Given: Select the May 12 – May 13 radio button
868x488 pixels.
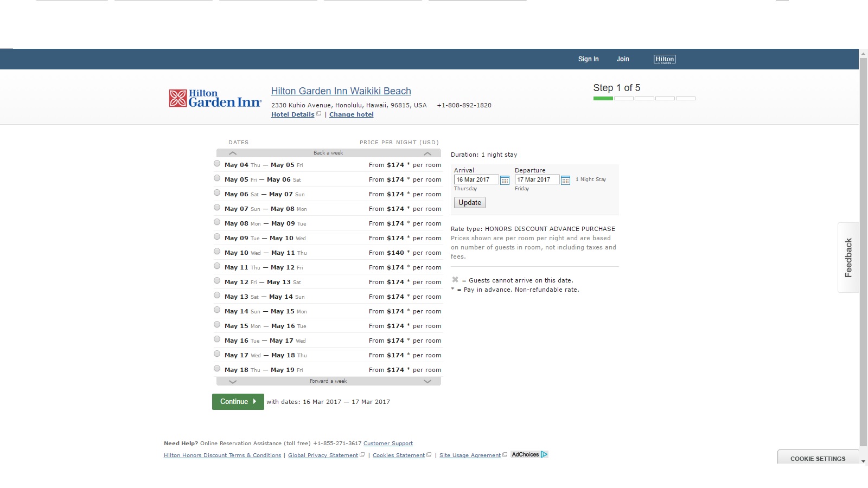Looking at the screenshot, I should click(x=217, y=280).
